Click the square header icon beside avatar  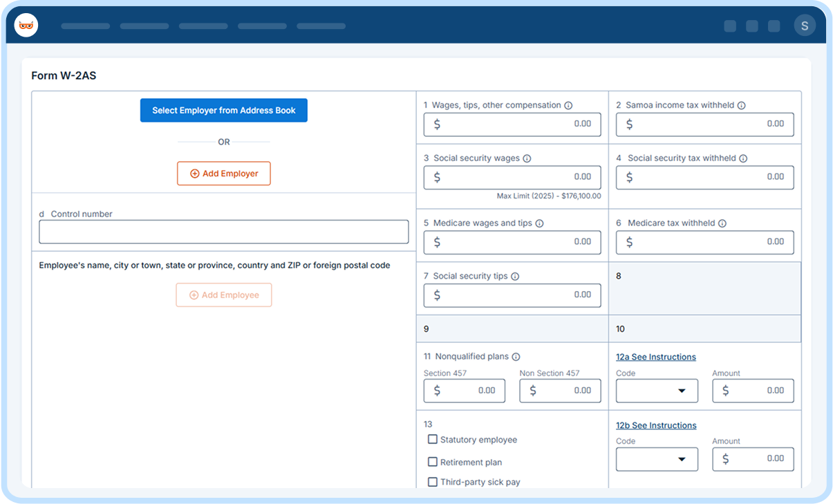[774, 26]
